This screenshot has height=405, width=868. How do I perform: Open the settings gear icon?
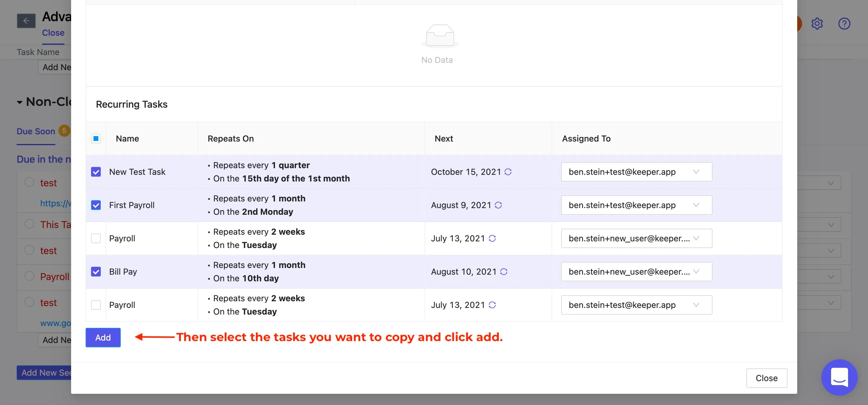(817, 24)
